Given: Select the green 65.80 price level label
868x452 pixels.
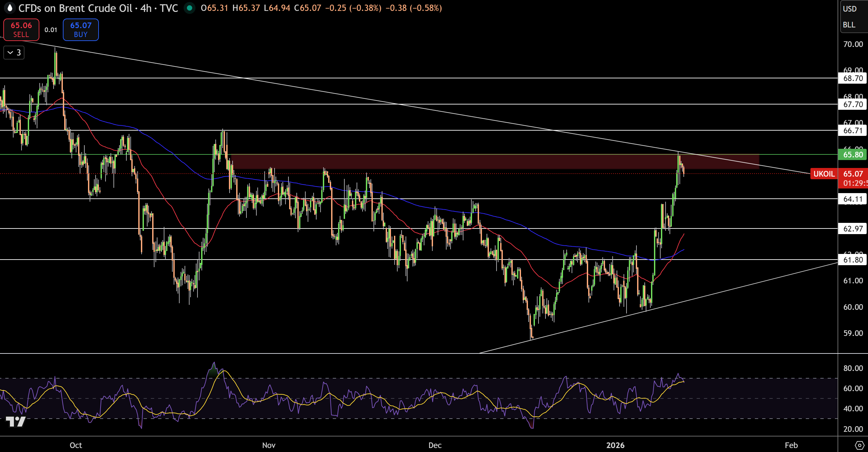Looking at the screenshot, I should coord(853,155).
